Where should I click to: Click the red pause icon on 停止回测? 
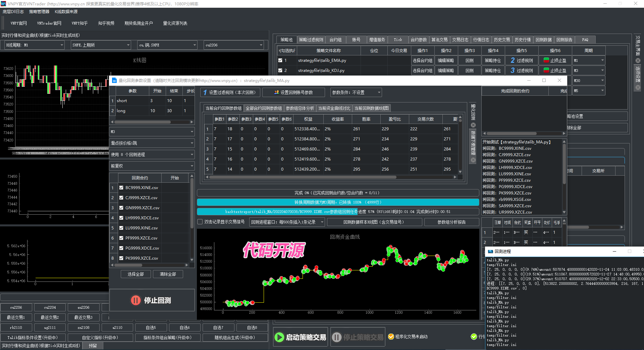coord(136,300)
